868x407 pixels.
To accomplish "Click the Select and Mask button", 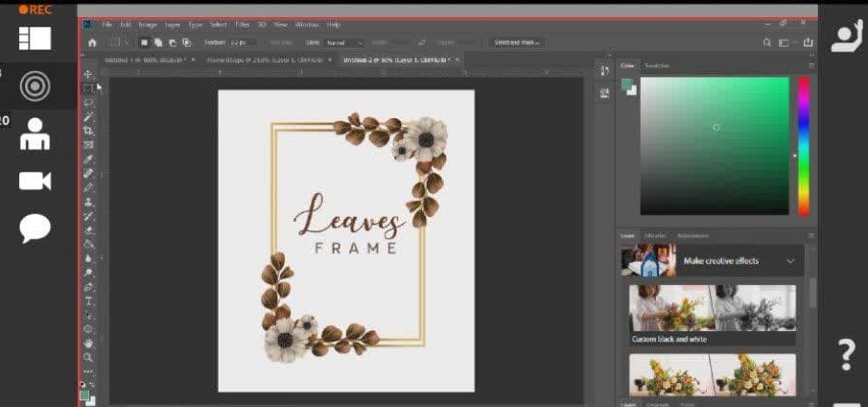I will [x=518, y=42].
